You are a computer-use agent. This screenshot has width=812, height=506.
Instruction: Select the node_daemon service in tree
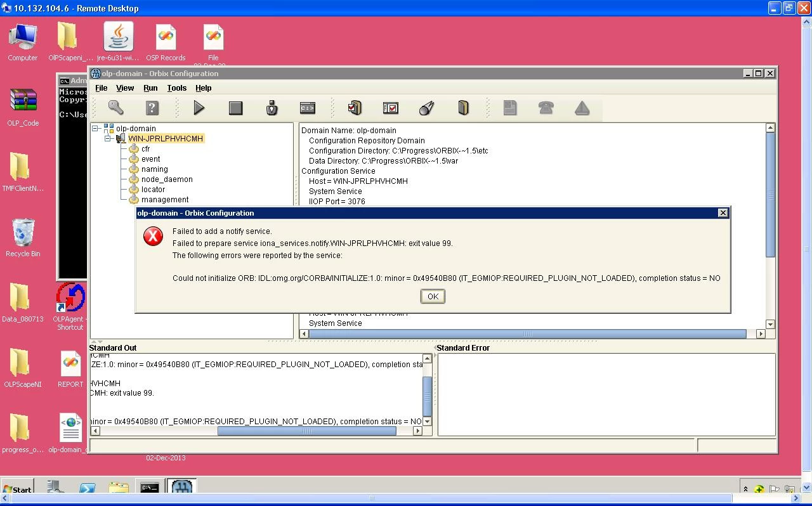coord(167,179)
